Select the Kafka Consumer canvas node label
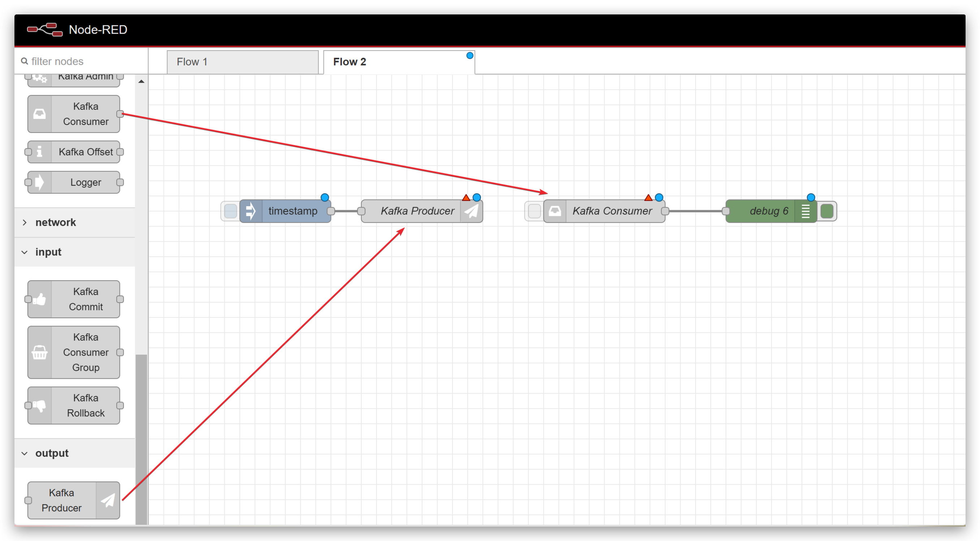The height and width of the screenshot is (541, 980). pyautogui.click(x=612, y=211)
